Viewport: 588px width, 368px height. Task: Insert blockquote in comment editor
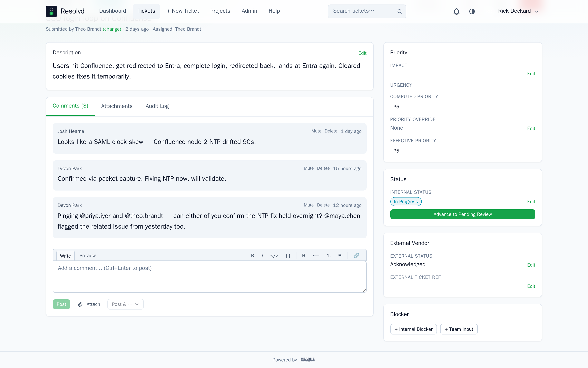tap(340, 255)
